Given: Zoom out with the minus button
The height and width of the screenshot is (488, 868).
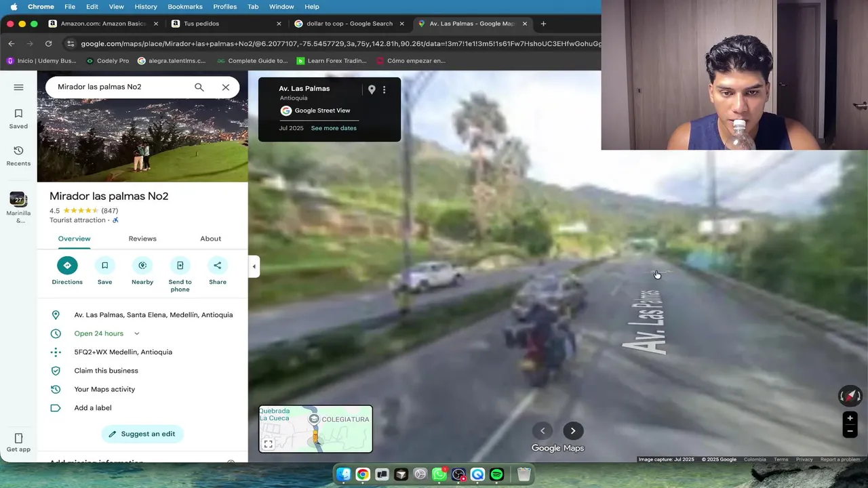Looking at the screenshot, I should (x=850, y=431).
